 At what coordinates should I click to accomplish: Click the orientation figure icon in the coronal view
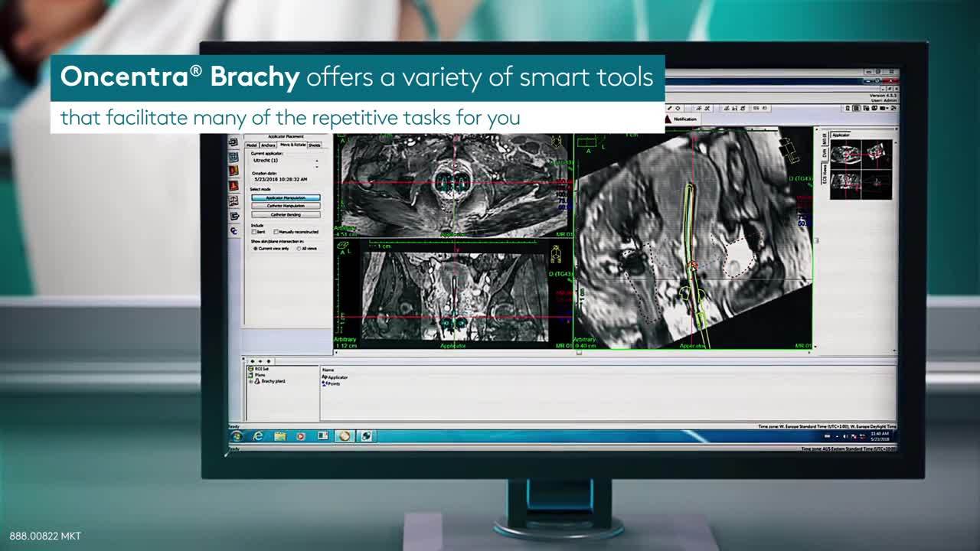(557, 253)
